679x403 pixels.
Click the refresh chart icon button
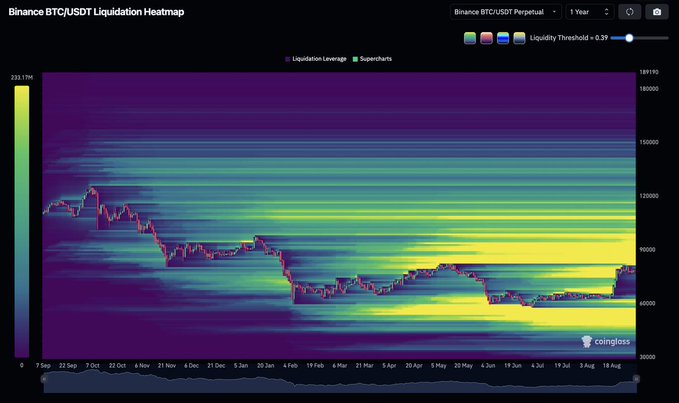630,12
